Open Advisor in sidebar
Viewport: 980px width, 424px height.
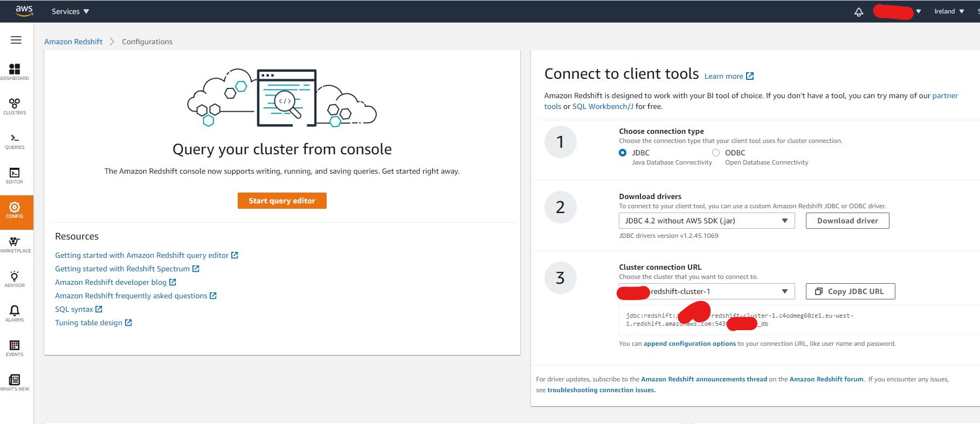coord(15,279)
